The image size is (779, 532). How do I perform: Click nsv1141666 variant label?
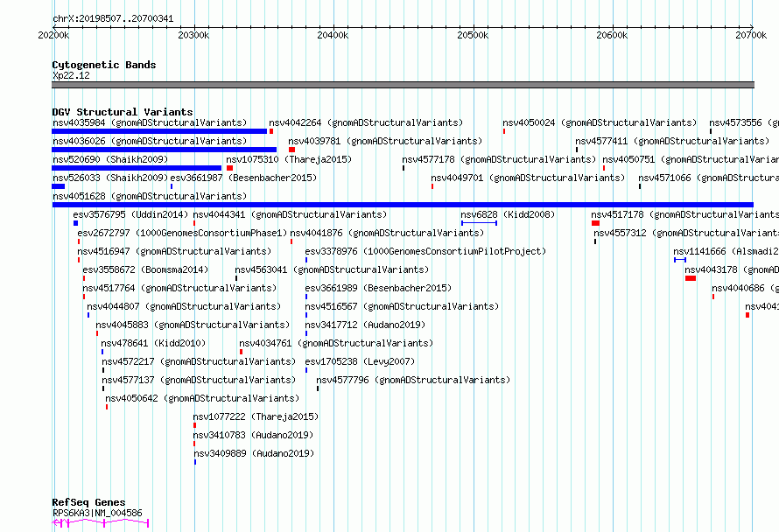[726, 251]
